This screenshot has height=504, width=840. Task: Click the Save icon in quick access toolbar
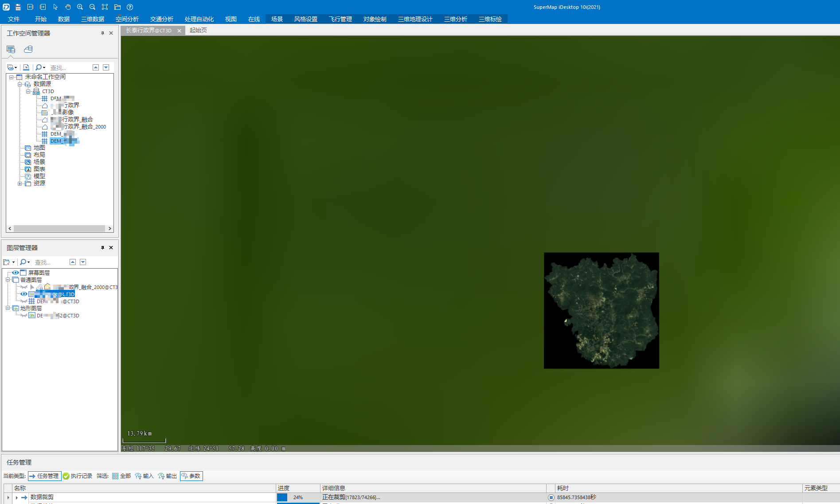tap(18, 7)
